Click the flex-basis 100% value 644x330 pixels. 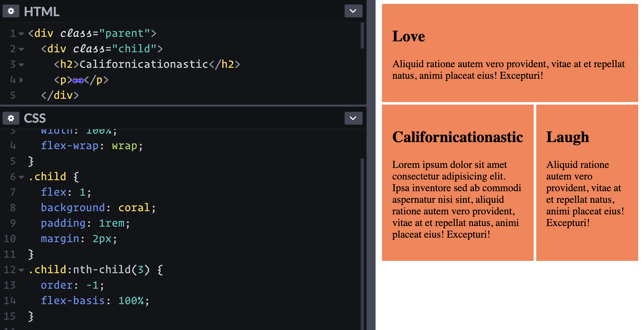(131, 301)
